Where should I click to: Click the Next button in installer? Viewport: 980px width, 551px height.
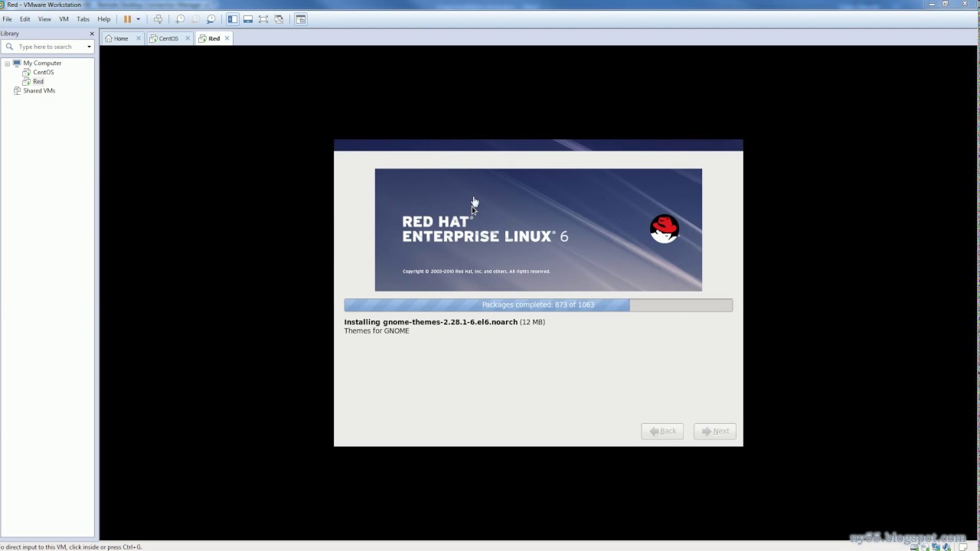click(x=715, y=431)
